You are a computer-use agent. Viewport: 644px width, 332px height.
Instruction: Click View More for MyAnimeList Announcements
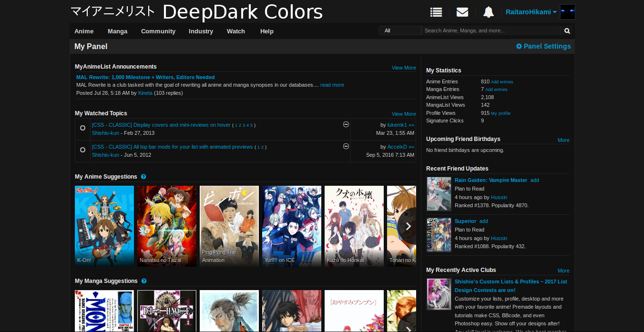click(x=404, y=68)
